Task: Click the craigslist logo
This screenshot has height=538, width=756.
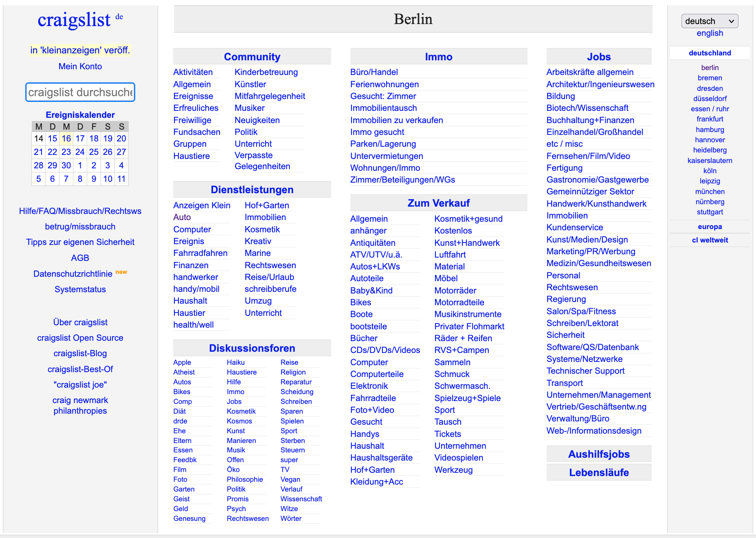Action: click(x=74, y=20)
